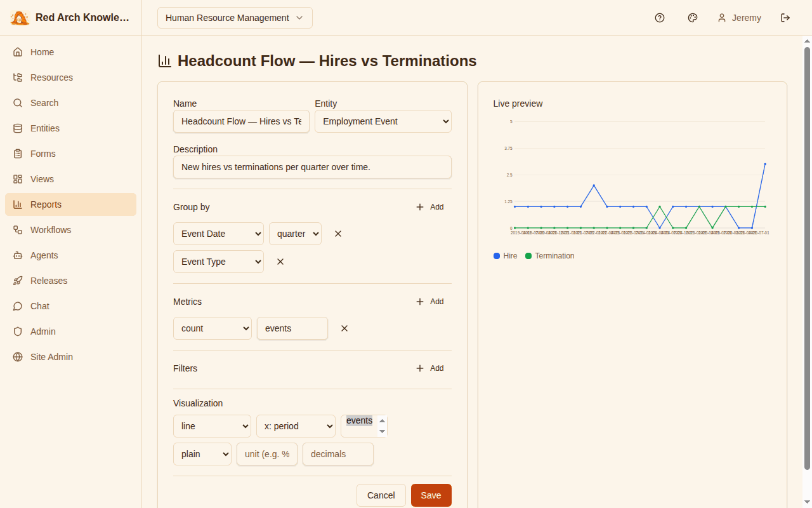Image resolution: width=812 pixels, height=508 pixels.
Task: Click the decimals input field
Action: (338, 454)
